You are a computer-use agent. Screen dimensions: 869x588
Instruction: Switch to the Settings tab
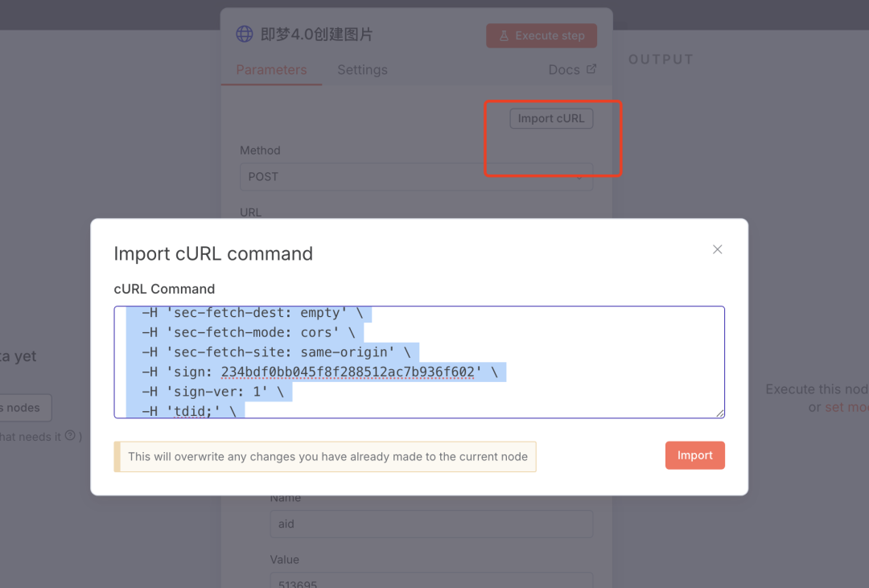pyautogui.click(x=362, y=70)
